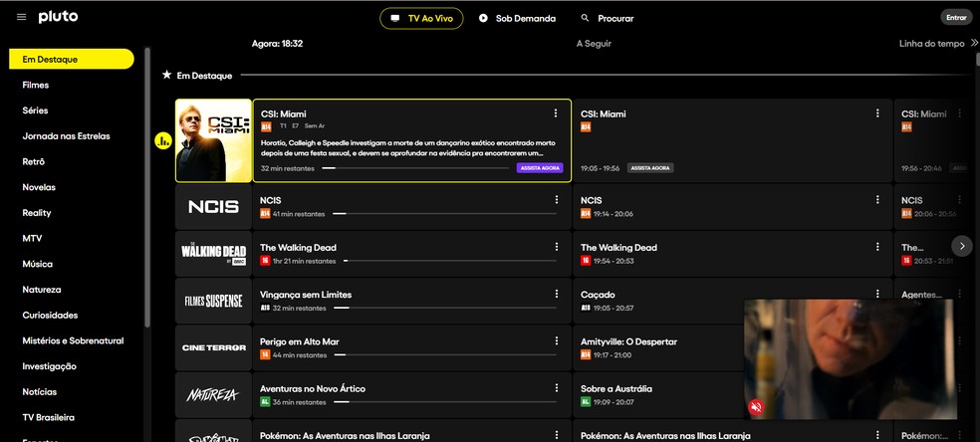This screenshot has width=980, height=442.
Task: Click the Natureza channel logo
Action: (213, 394)
